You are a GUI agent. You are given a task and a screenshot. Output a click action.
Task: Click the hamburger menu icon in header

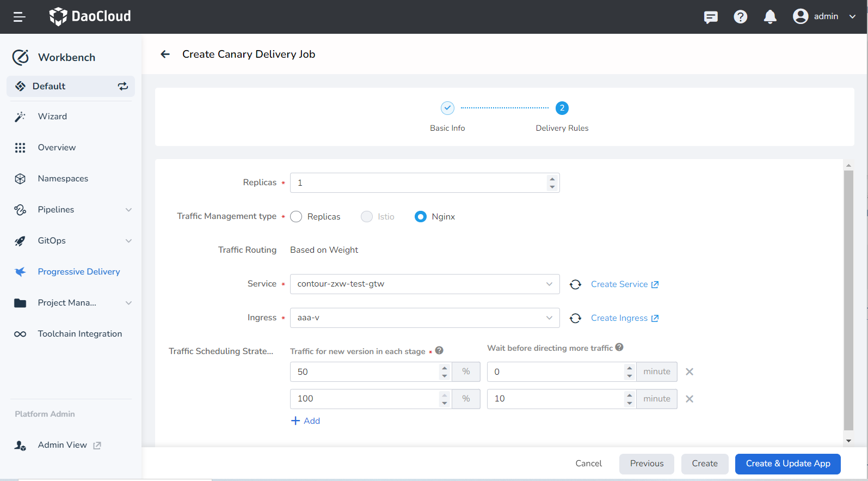20,17
